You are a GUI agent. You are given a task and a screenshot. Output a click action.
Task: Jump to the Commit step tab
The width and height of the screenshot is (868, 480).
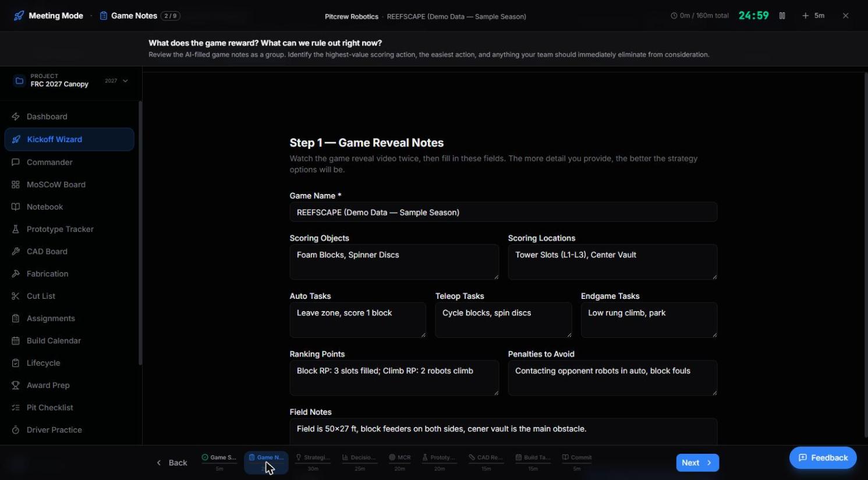tap(576, 463)
